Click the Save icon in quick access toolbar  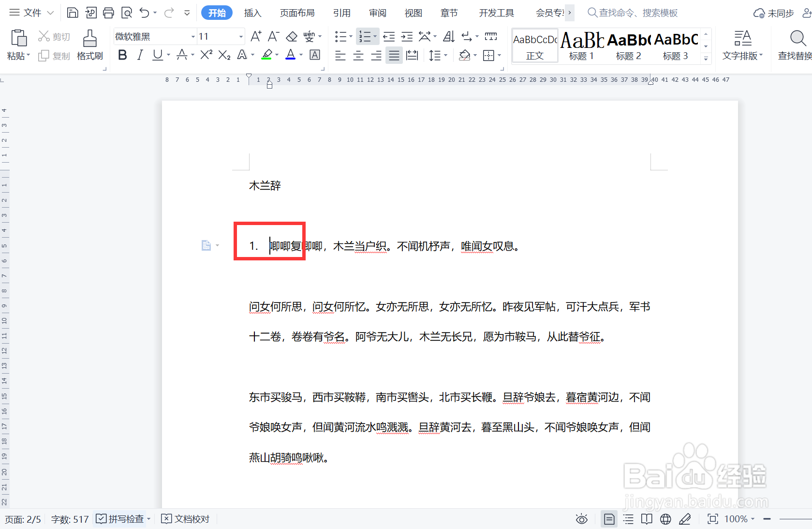tap(72, 13)
